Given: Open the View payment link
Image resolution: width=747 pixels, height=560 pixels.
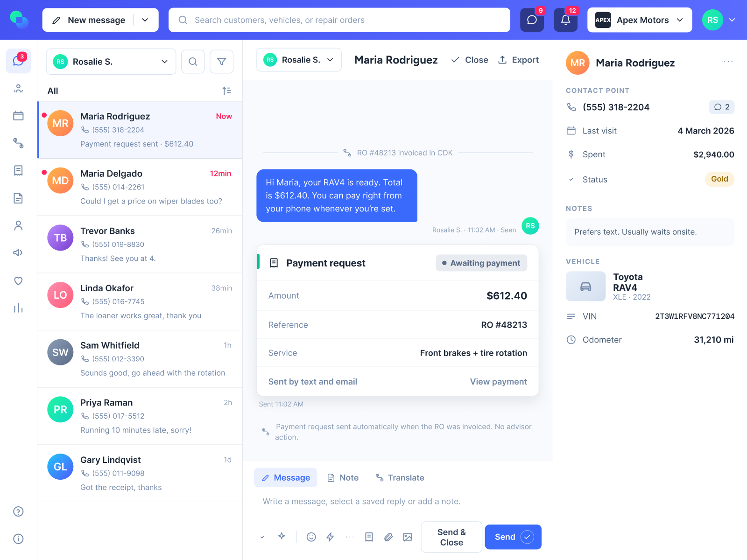Looking at the screenshot, I should pyautogui.click(x=499, y=382).
